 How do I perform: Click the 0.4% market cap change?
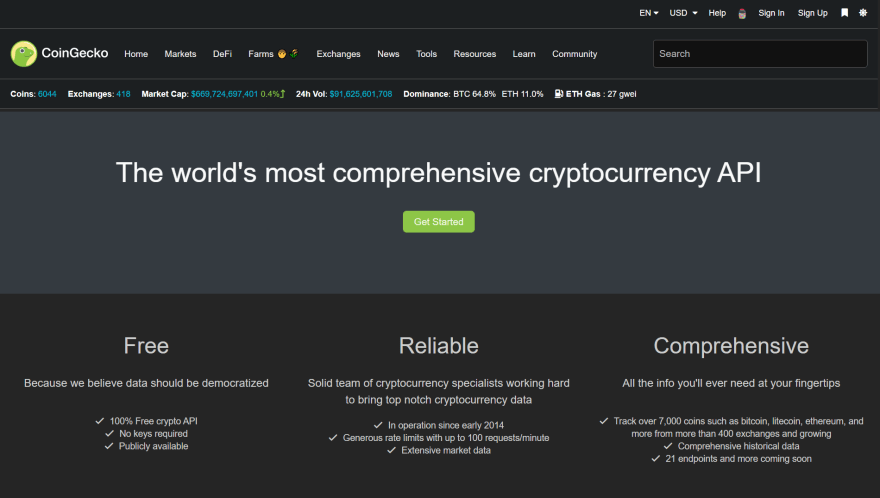[x=269, y=94]
